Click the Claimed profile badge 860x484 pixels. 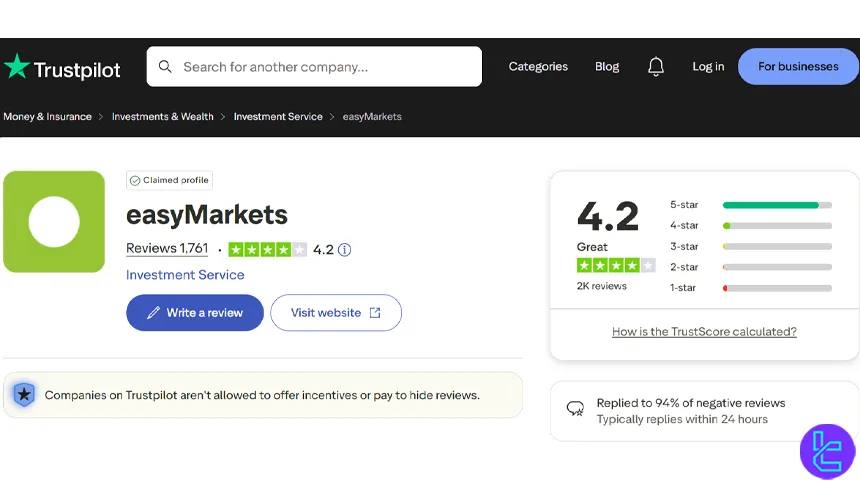169,181
